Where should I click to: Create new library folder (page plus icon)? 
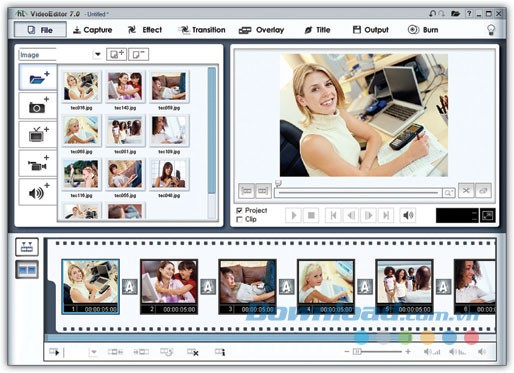coord(116,54)
